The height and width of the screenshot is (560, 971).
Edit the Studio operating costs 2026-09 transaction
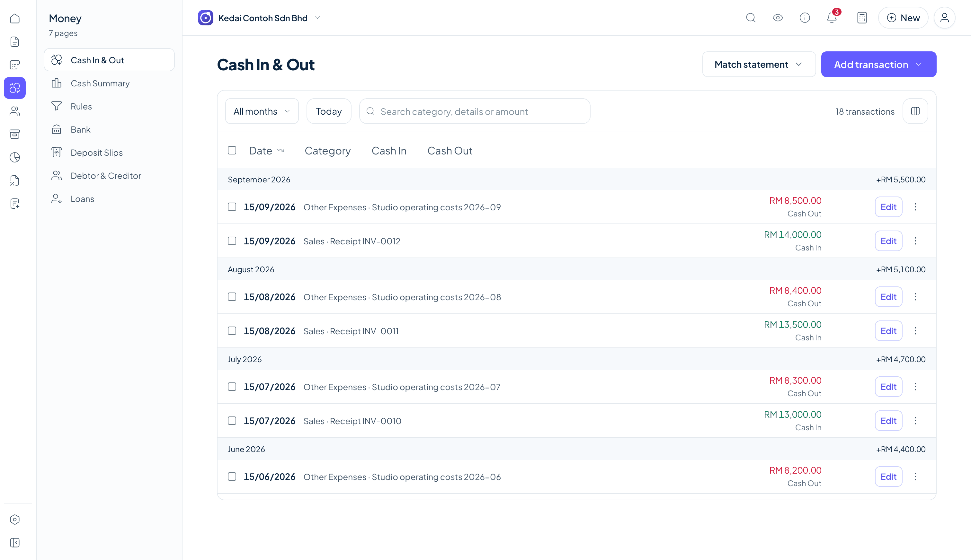[x=888, y=207]
